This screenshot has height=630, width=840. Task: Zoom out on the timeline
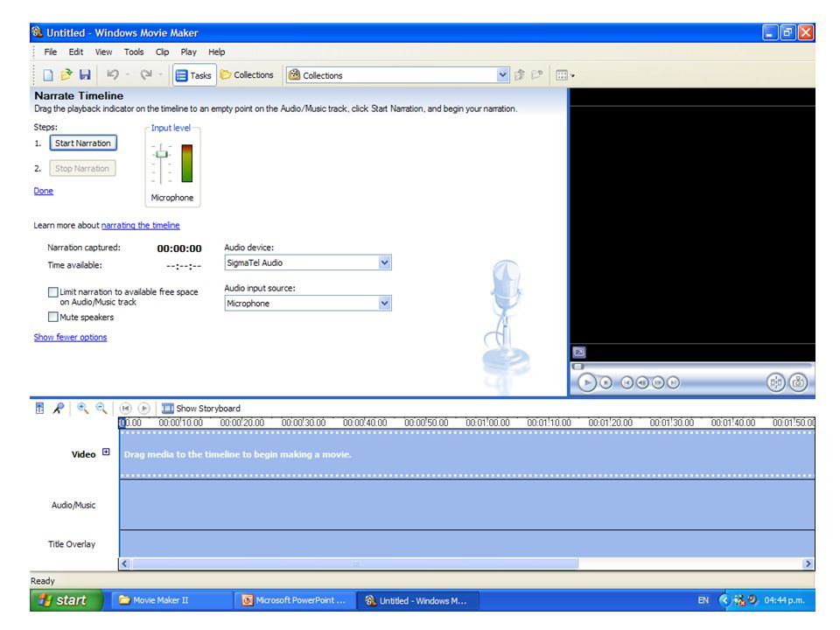coord(101,409)
